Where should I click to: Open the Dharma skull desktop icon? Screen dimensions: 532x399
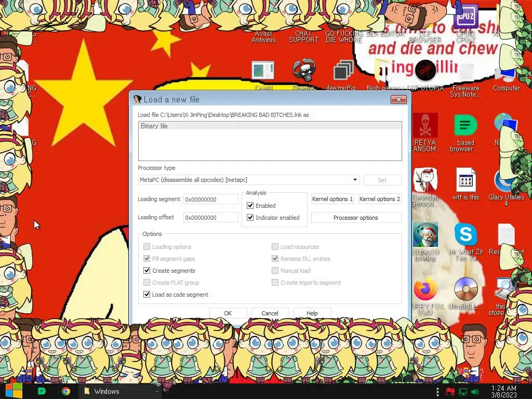coord(304,71)
